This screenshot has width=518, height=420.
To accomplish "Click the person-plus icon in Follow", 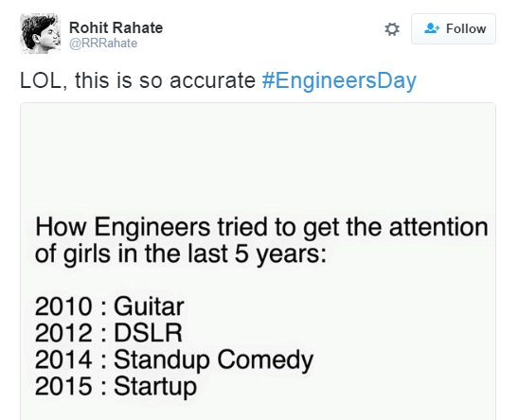I will (432, 28).
